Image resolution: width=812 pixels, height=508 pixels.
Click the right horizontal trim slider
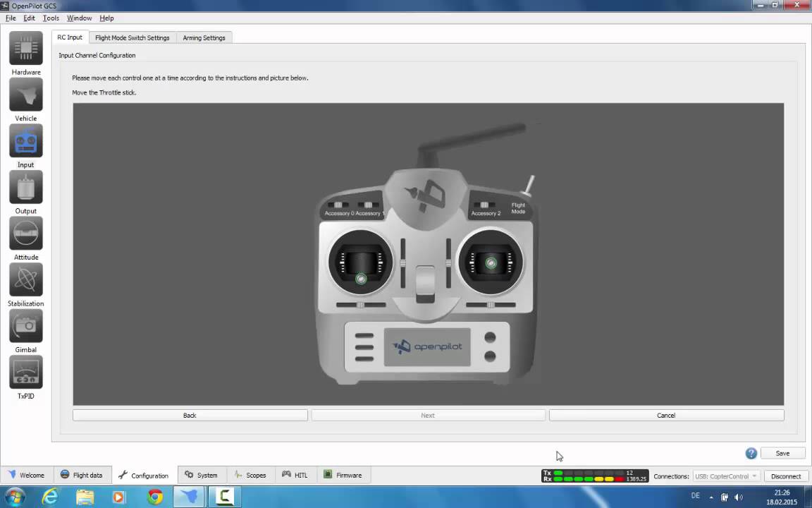pyautogui.click(x=491, y=305)
